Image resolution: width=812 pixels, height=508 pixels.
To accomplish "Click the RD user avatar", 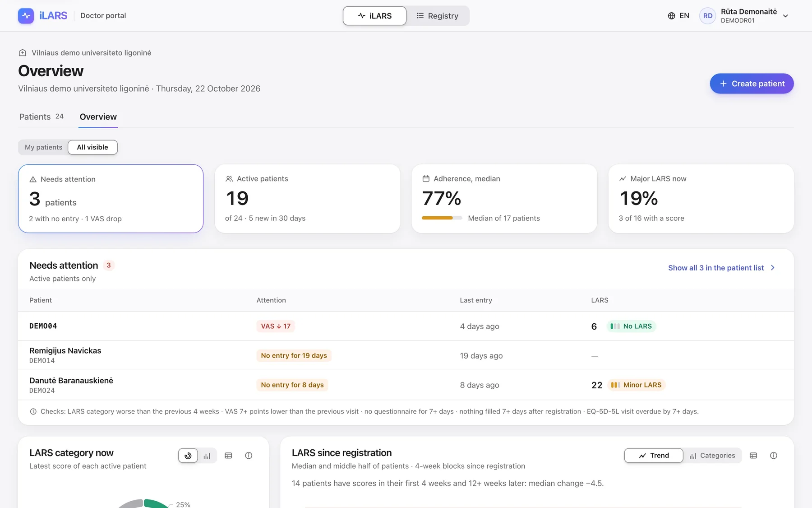I will (707, 16).
